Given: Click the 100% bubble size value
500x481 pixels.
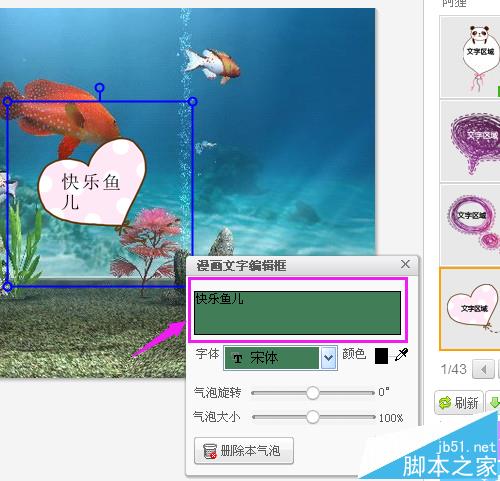Looking at the screenshot, I should click(391, 418).
